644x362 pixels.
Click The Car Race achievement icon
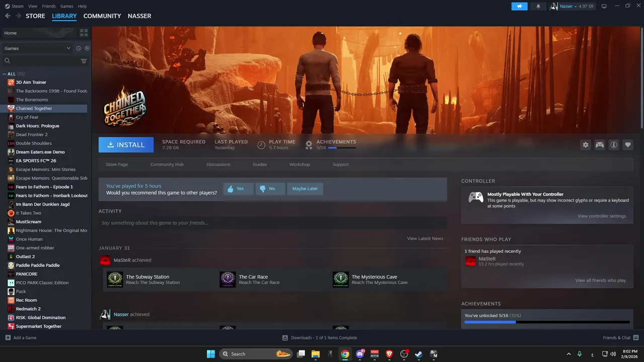227,280
